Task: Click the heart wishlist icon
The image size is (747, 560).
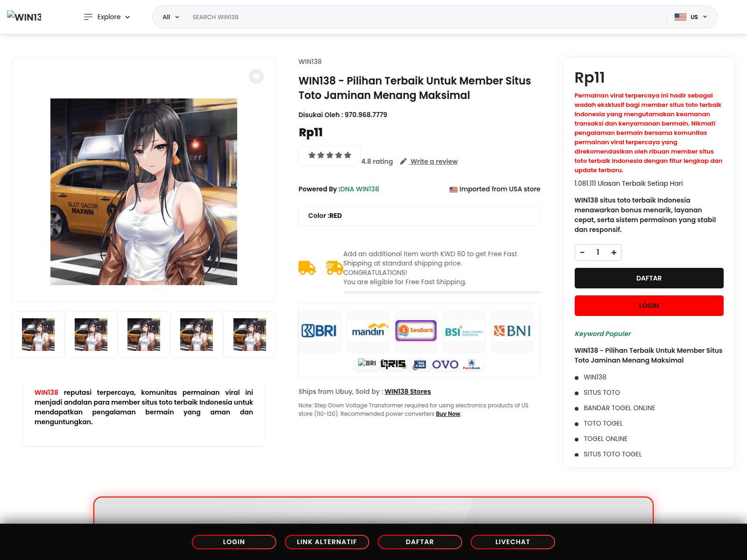Action: click(256, 77)
